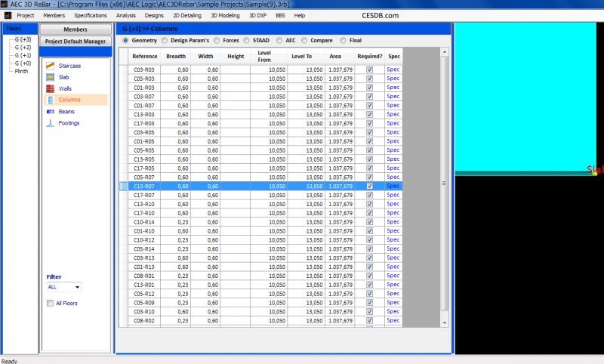604x364 pixels.
Task: Select the Final radio button
Action: (344, 41)
